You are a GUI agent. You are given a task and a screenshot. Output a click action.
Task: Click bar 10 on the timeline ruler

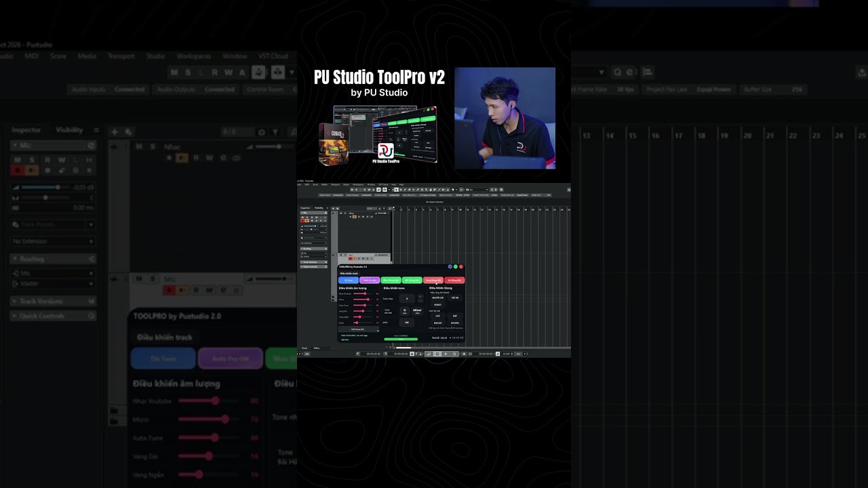click(x=460, y=209)
